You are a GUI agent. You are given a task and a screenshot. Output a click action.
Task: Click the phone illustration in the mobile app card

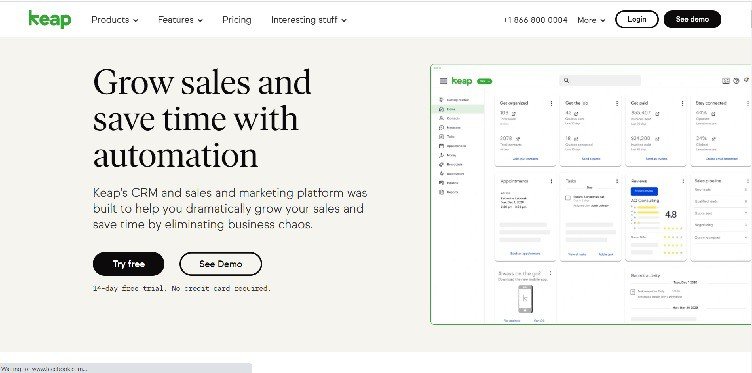525,299
